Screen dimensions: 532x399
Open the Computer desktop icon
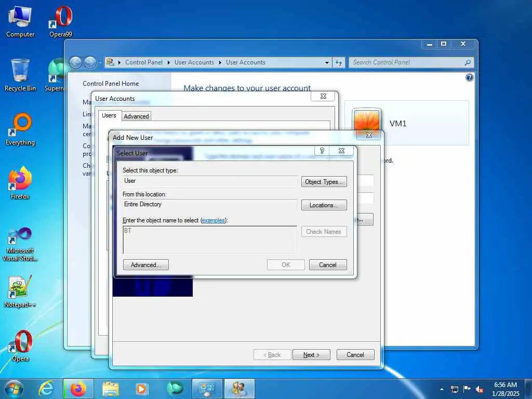coord(20,22)
